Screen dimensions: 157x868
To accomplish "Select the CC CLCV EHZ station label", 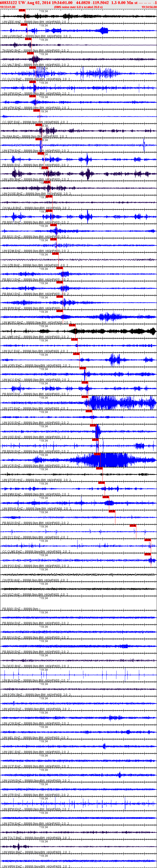I will tap(12, 79).
